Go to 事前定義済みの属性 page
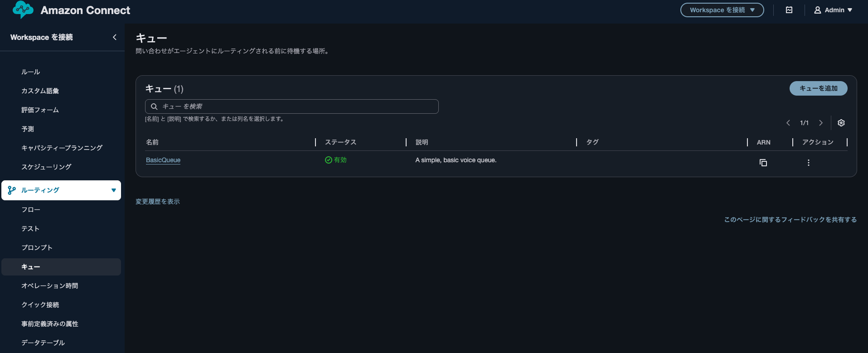Image resolution: width=868 pixels, height=353 pixels. 50,324
